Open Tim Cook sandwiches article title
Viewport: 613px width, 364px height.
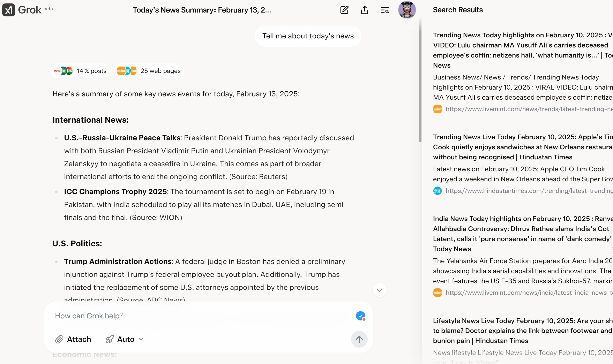click(x=523, y=147)
